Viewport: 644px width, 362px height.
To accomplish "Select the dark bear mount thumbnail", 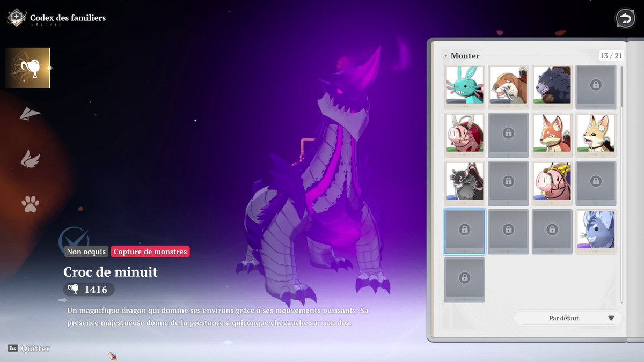I will coord(552,87).
